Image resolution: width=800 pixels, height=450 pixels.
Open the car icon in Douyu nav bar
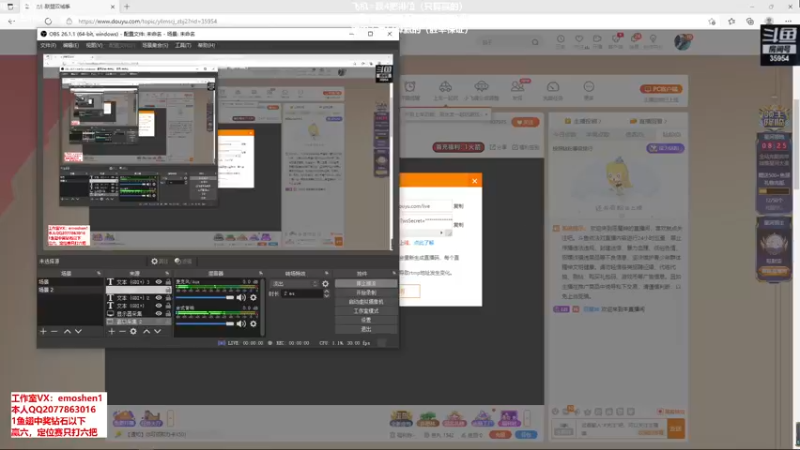445,86
